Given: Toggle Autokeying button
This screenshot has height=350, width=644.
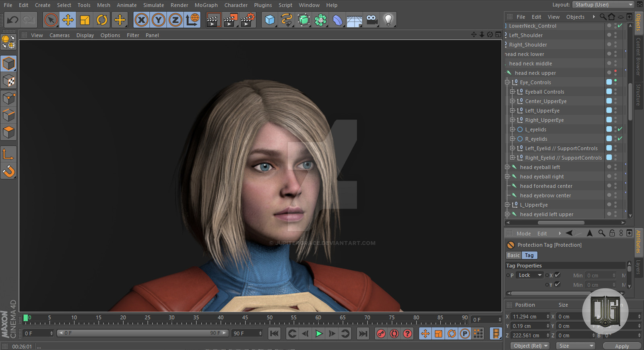Looking at the screenshot, I should pos(394,334).
